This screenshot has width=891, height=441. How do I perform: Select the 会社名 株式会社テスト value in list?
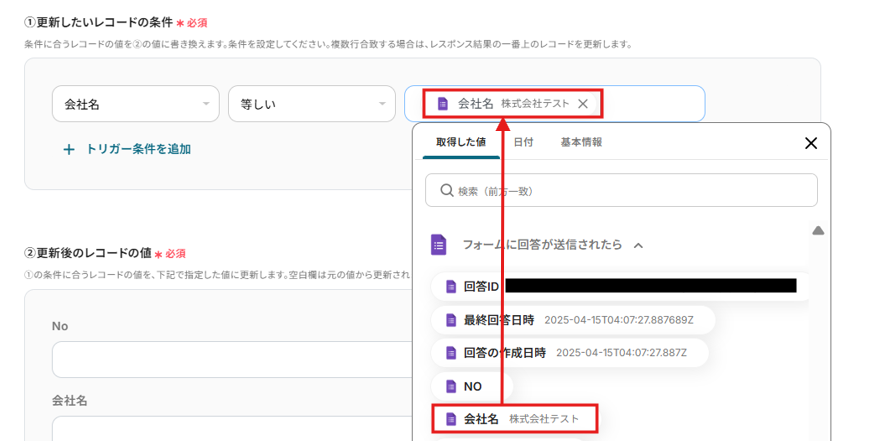coord(515,419)
